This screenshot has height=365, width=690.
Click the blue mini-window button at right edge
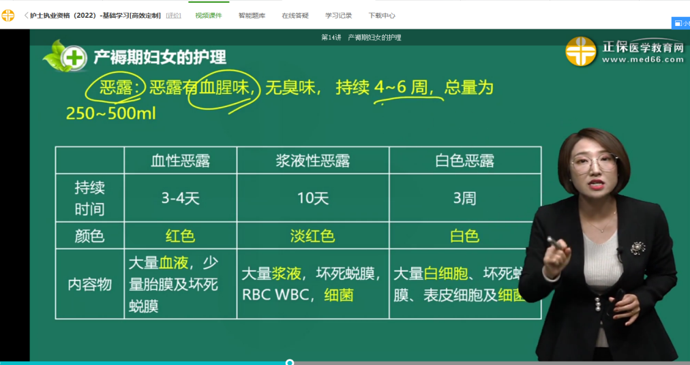click(681, 23)
